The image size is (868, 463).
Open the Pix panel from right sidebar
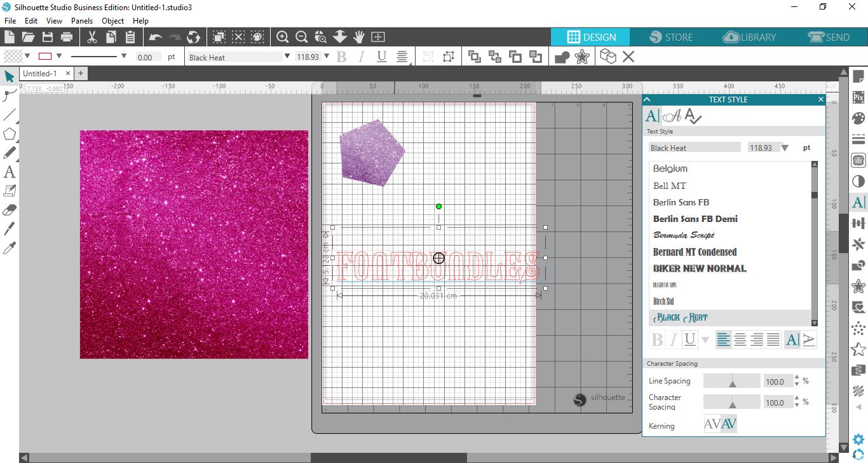point(858,97)
